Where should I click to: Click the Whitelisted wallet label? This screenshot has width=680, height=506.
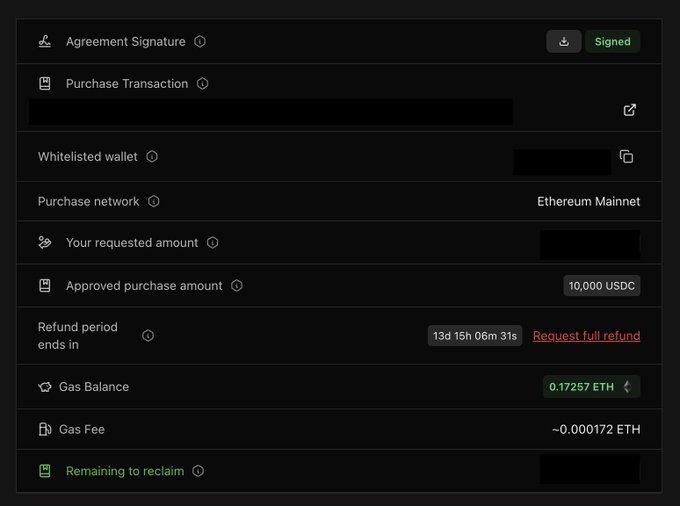coord(88,157)
